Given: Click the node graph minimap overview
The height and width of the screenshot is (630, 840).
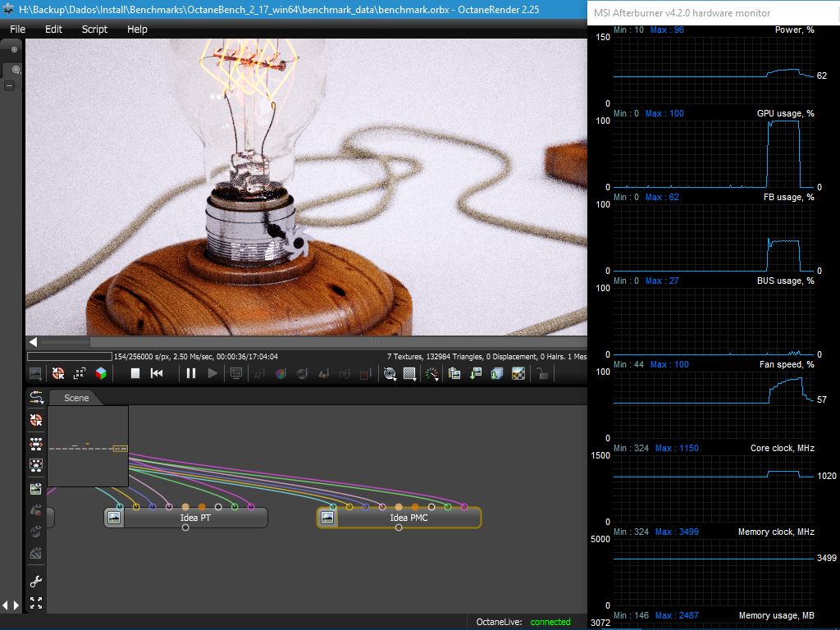Looking at the screenshot, I should (88, 446).
